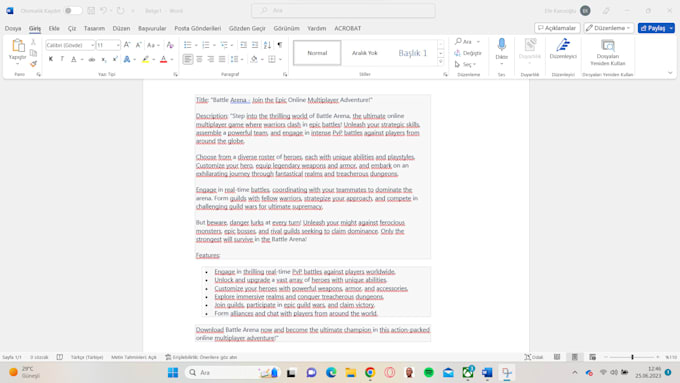
Task: Toggle bold formatting with the K button
Action: point(51,59)
